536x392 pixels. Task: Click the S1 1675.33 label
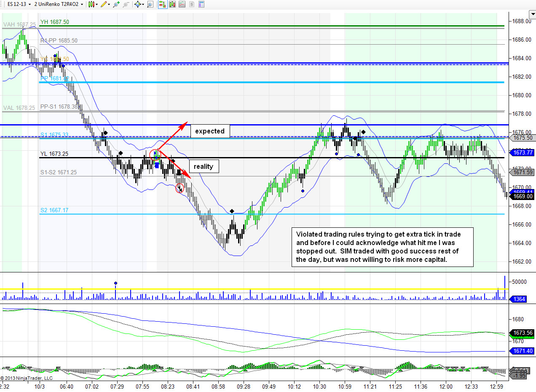tap(54, 135)
